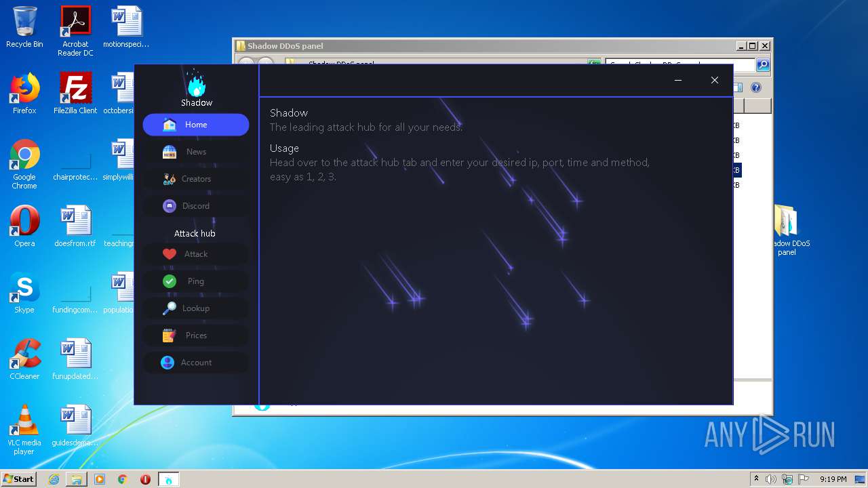Click the red heart Attack icon
Viewport: 868px width, 488px height.
(x=170, y=254)
